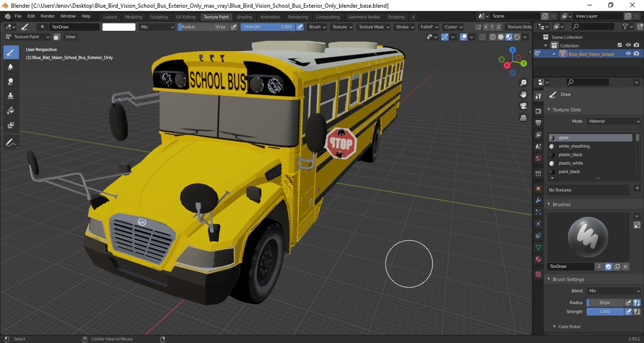This screenshot has height=343, width=644.
Task: Click Texture Slots button in header
Action: 519,27
